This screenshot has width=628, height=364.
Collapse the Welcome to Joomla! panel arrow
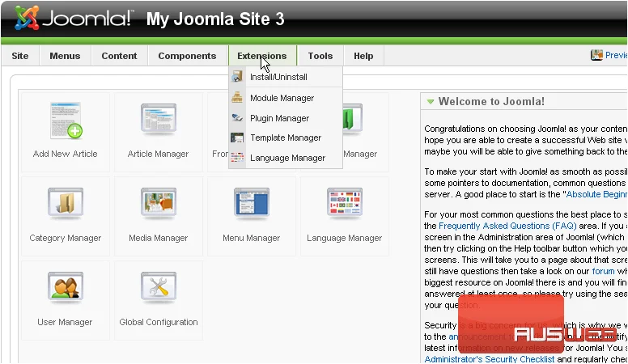click(431, 102)
